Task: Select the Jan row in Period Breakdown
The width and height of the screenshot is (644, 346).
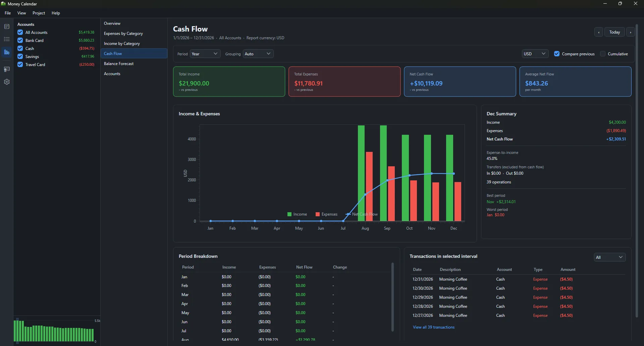Action: 284,277
